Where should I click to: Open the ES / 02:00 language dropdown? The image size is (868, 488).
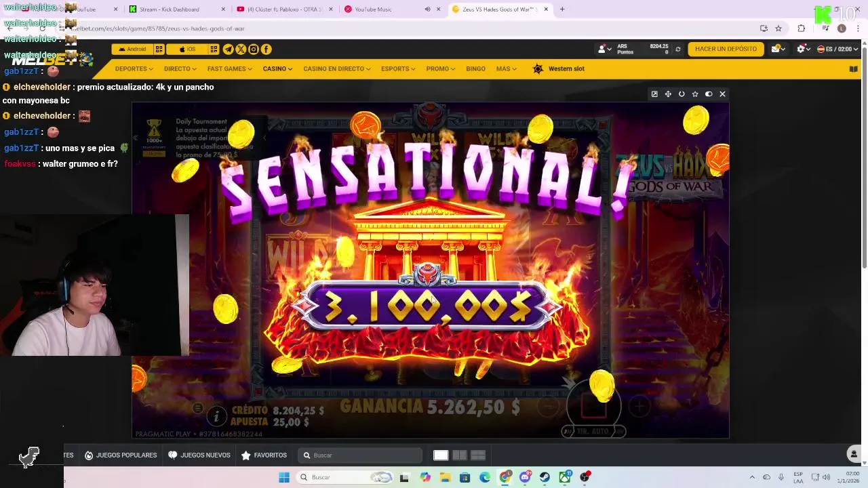pos(837,49)
